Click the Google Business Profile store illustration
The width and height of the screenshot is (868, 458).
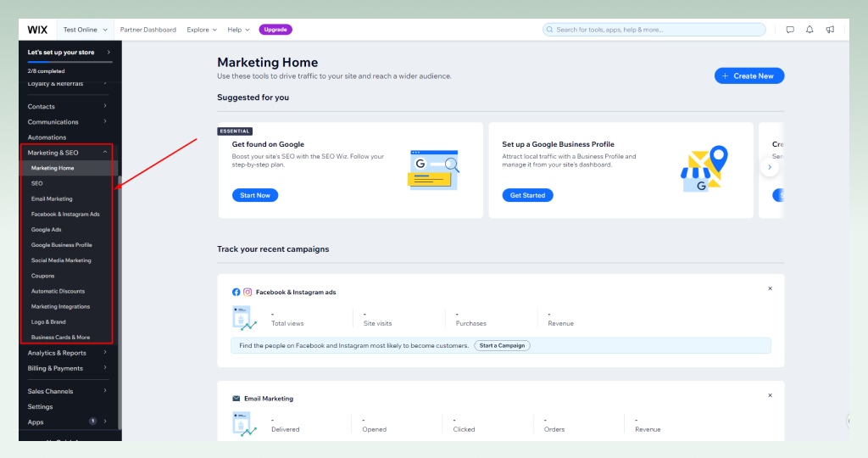(704, 169)
